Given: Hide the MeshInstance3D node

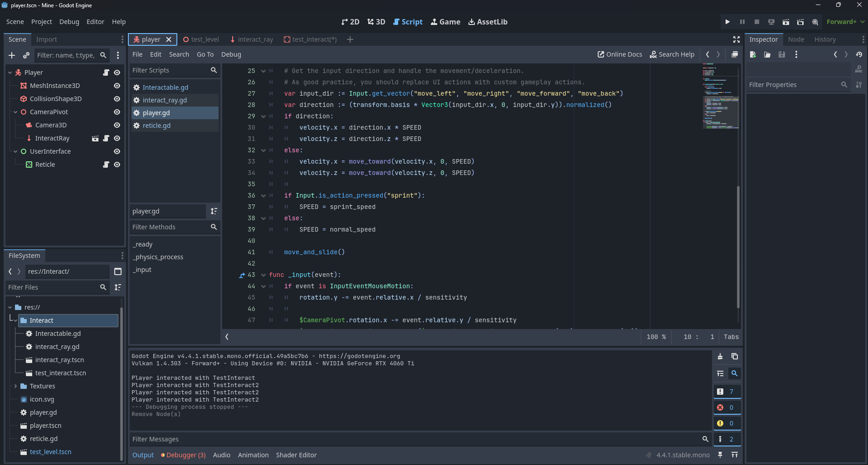Looking at the screenshot, I should coord(117,86).
